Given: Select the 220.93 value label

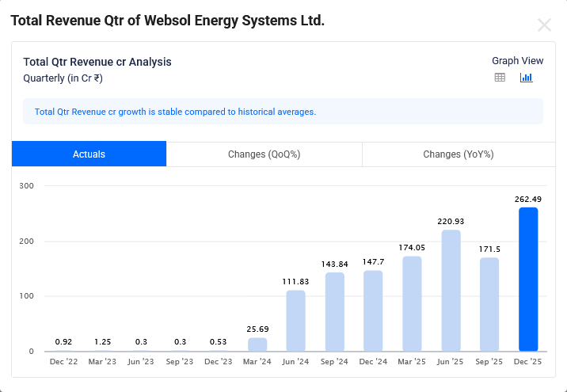Looking at the screenshot, I should (x=451, y=221).
